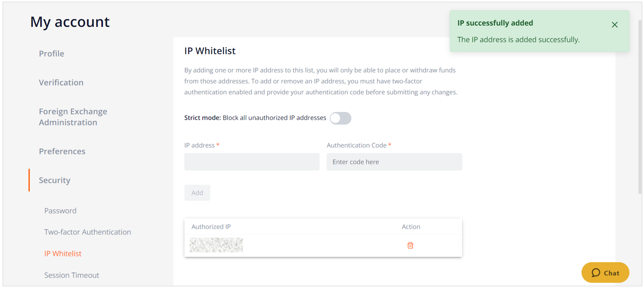Viewport: 644px width, 288px height.
Task: Select the IP Whitelist submenu item
Action: pos(63,253)
